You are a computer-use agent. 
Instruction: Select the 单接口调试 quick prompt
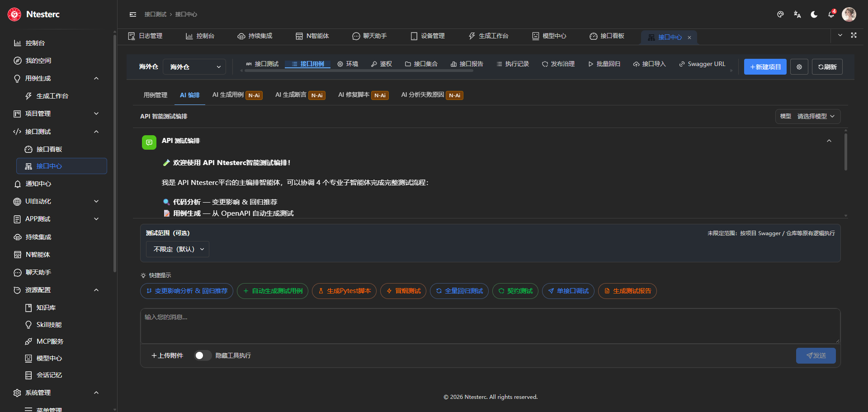[568, 291]
